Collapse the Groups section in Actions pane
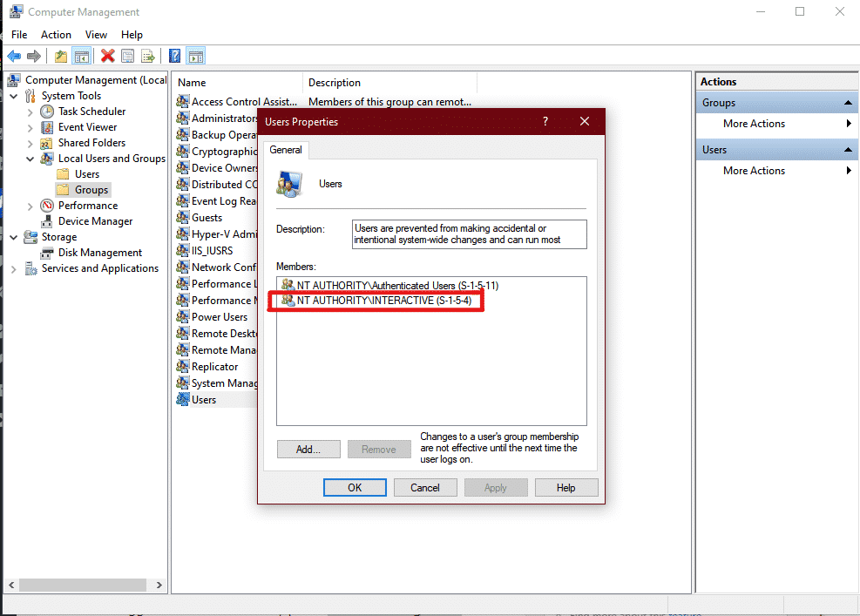Screen dimensions: 860x616 click(x=848, y=103)
